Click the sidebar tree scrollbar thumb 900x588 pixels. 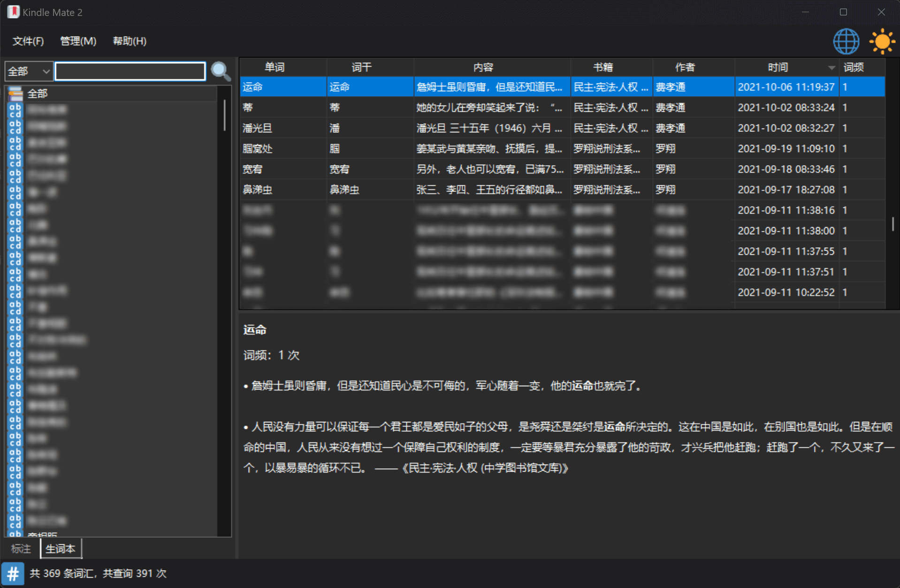pos(224,115)
